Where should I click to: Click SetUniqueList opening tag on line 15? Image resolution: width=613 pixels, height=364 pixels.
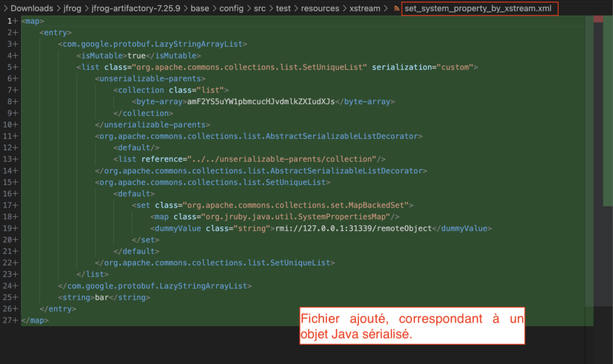213,182
